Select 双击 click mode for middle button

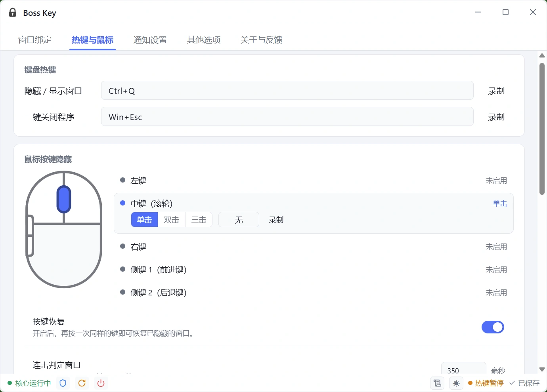click(172, 220)
